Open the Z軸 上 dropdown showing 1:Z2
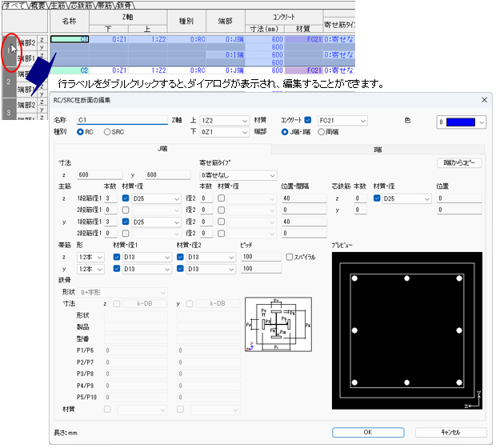The height and width of the screenshot is (448, 496). click(224, 121)
